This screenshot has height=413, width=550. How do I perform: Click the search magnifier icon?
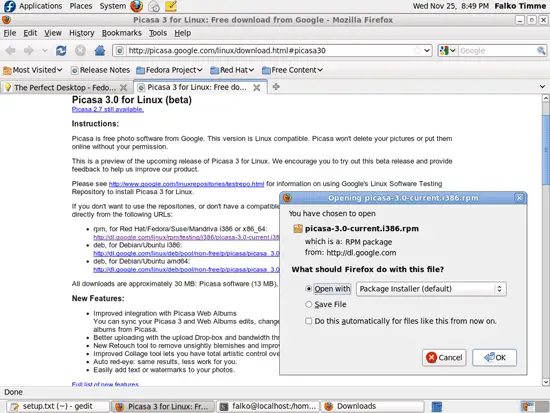click(x=541, y=51)
